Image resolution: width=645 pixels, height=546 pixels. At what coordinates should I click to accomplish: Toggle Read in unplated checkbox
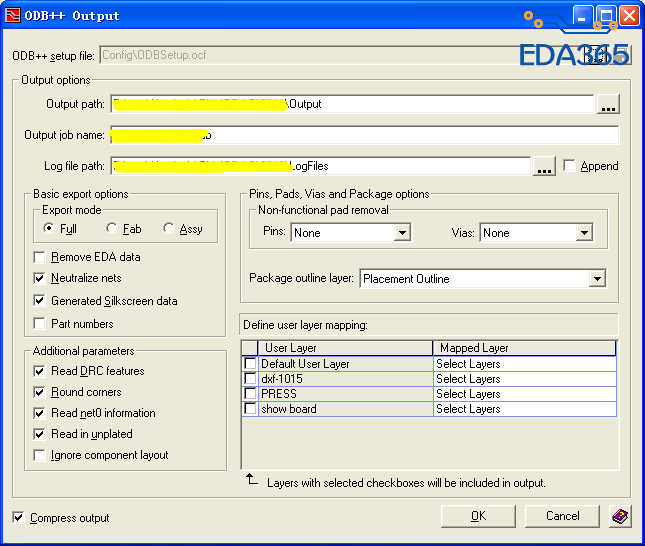pos(39,434)
